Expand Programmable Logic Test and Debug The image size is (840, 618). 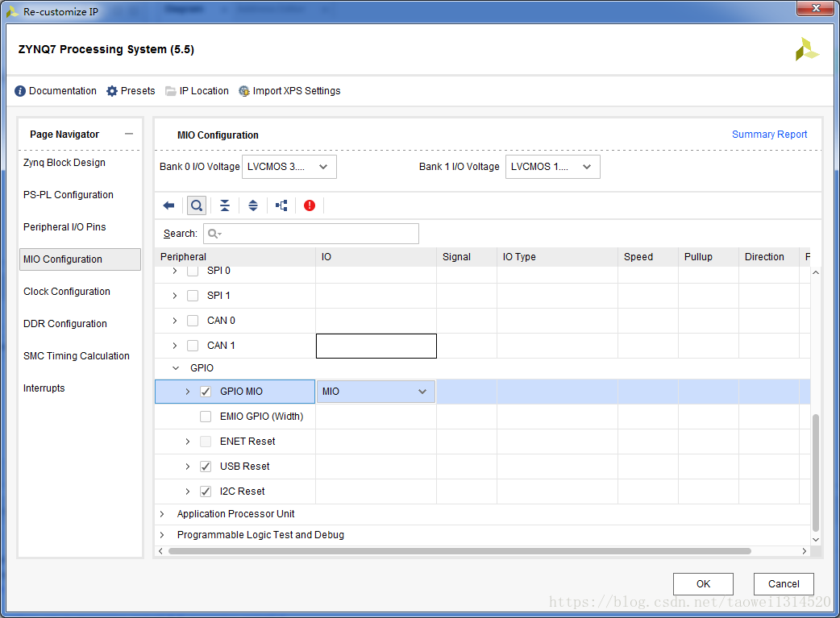(162, 535)
